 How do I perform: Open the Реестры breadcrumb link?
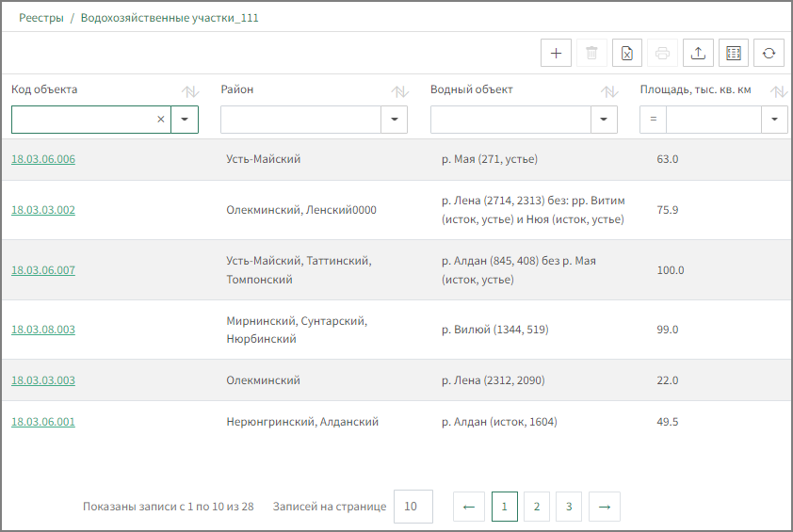(x=41, y=18)
